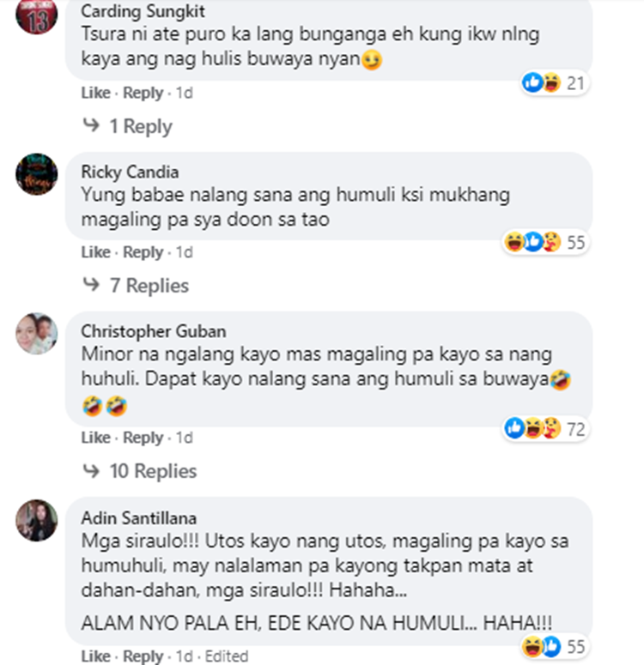Like Carding Sungkit's comment

(96, 93)
